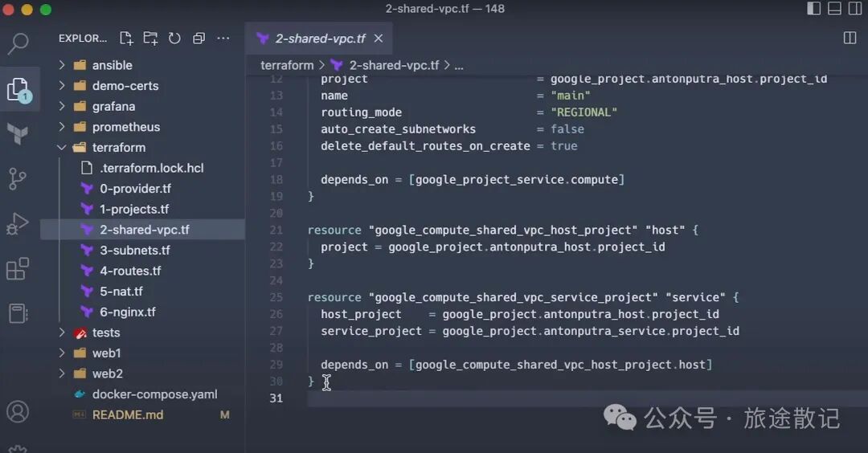
Task: Split the editor to the right
Action: coord(850,39)
